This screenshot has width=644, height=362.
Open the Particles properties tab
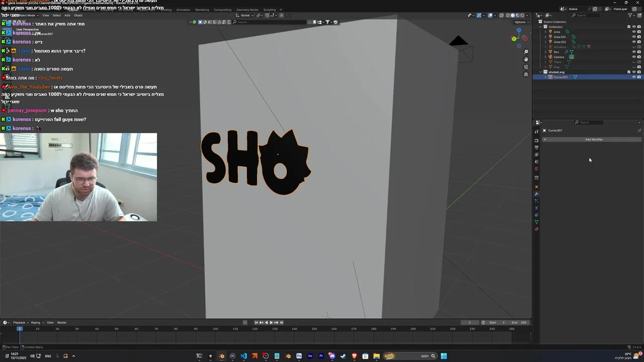click(x=536, y=201)
